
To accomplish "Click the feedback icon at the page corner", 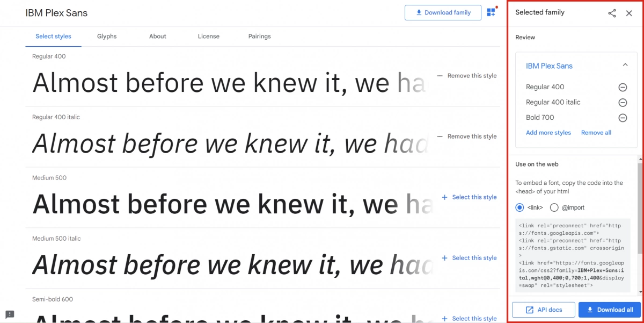I will click(10, 314).
